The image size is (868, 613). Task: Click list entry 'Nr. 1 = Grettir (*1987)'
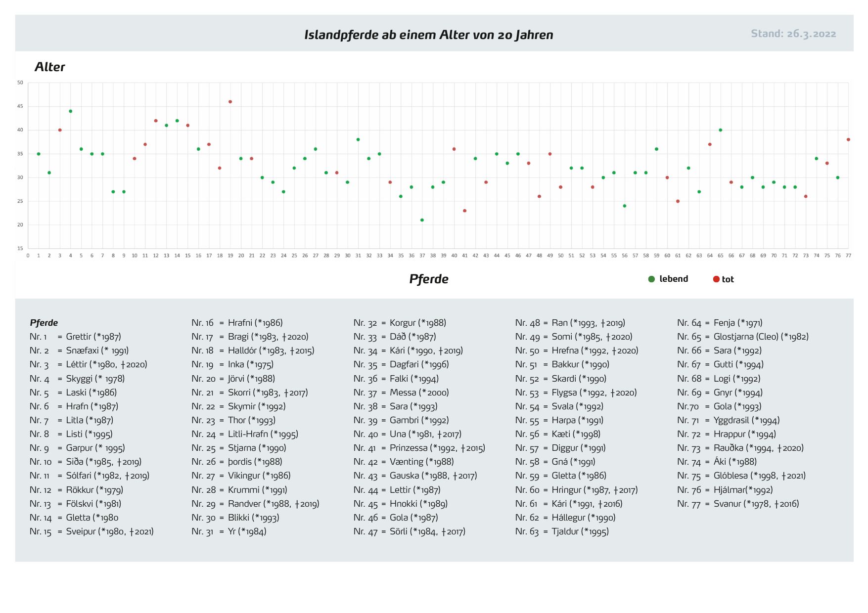click(75, 337)
